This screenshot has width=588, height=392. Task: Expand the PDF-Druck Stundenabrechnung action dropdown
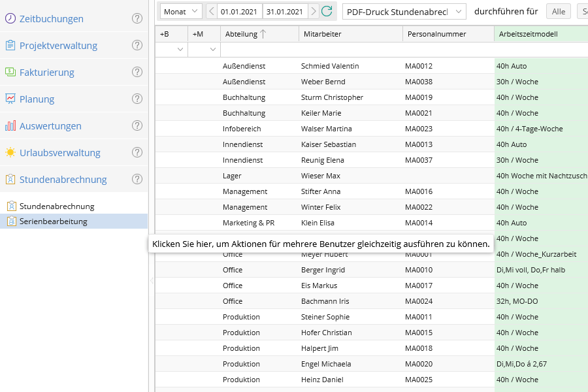pyautogui.click(x=404, y=11)
